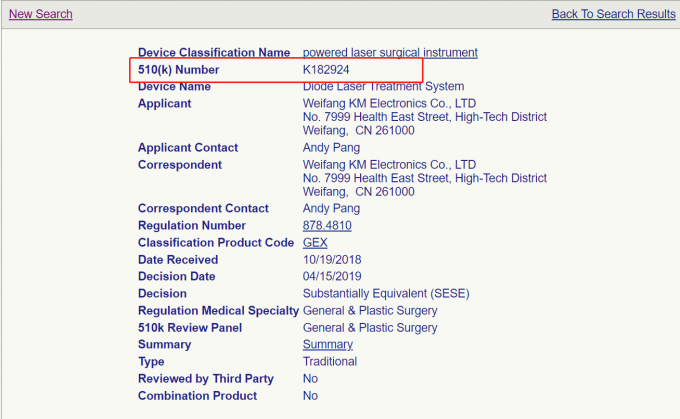Image resolution: width=680 pixels, height=419 pixels.
Task: Open the Summary document link
Action: point(327,345)
